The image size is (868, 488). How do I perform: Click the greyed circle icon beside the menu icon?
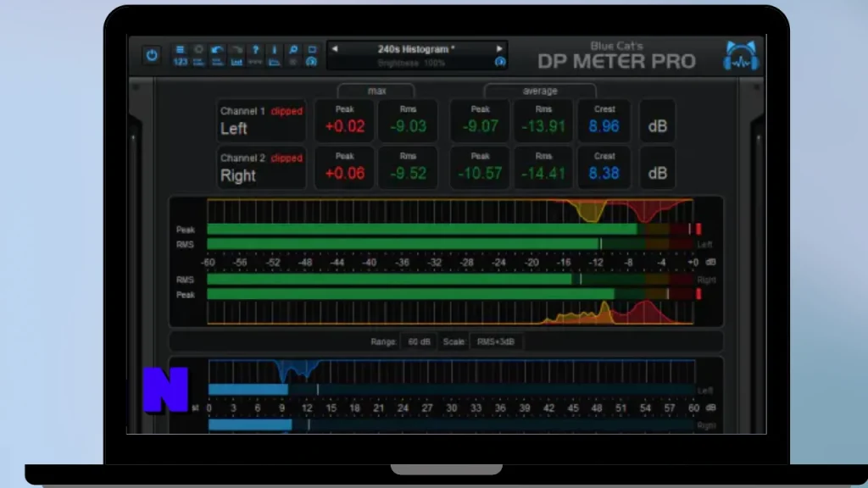coord(198,49)
